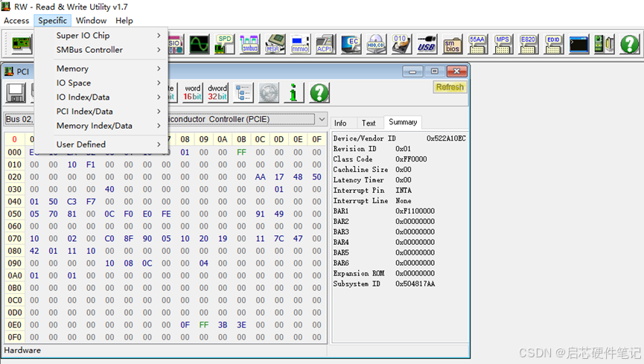644x364 pixels.
Task: Open the 010 disk raw data tool
Action: pos(401,45)
